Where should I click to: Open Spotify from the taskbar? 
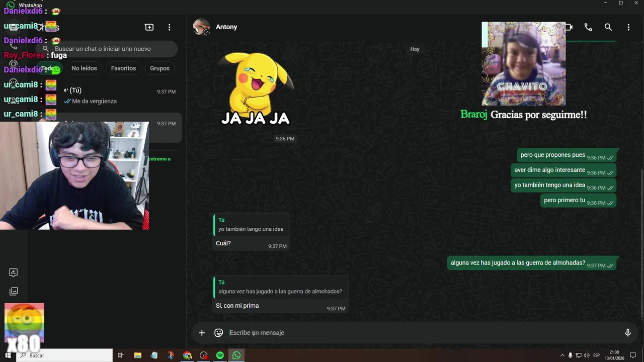220,355
